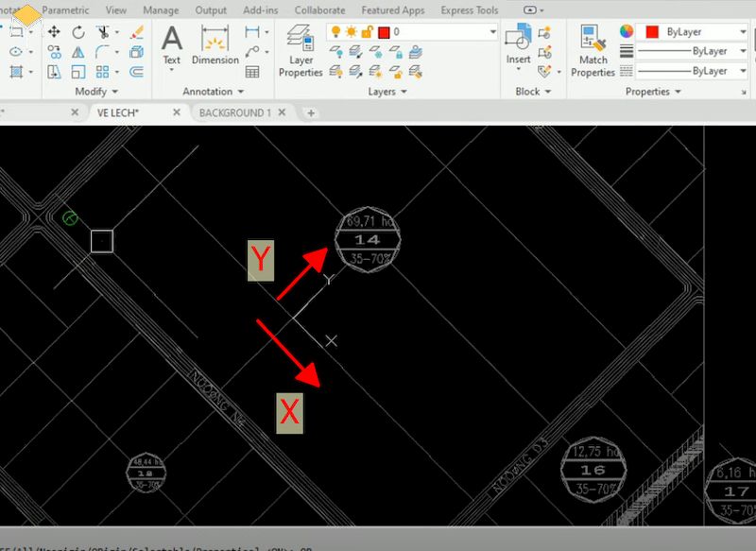Pick the Erase tool
756x551 pixels.
[x=137, y=32]
